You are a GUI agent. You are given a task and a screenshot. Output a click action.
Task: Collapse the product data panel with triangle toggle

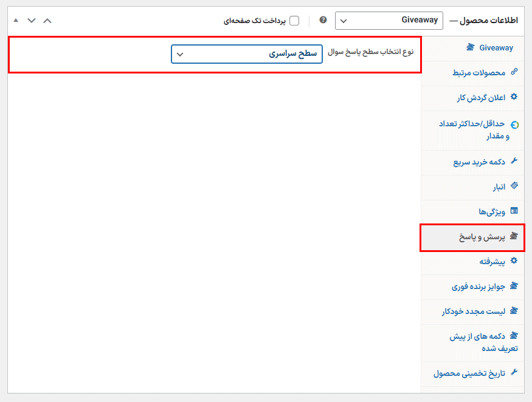[x=16, y=21]
